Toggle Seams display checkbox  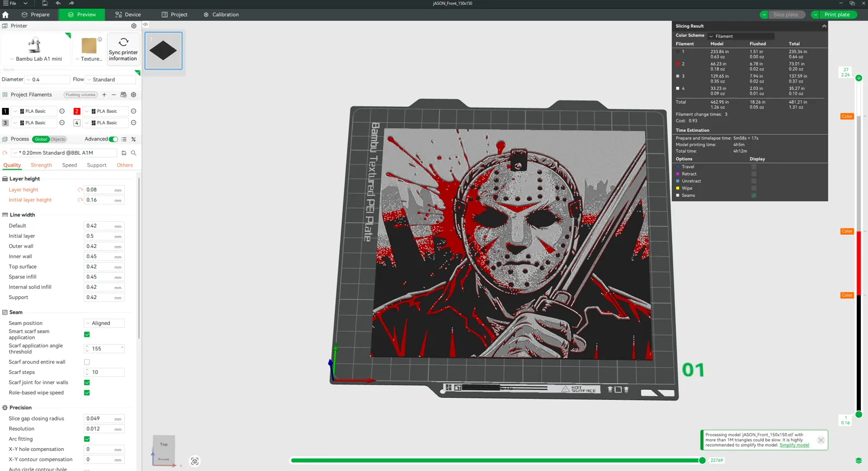coord(754,195)
